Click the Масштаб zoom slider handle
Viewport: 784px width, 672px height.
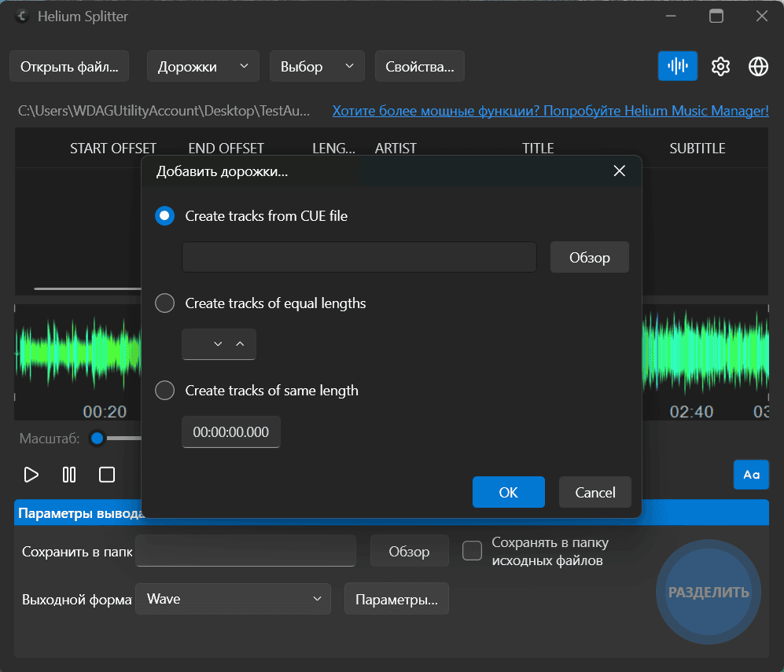(x=97, y=438)
